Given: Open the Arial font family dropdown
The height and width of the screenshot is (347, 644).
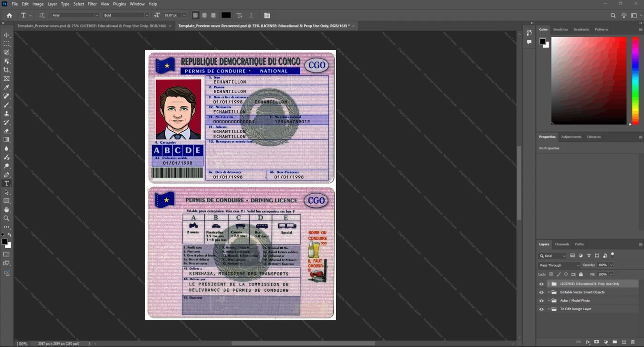Looking at the screenshot, I should pos(75,15).
